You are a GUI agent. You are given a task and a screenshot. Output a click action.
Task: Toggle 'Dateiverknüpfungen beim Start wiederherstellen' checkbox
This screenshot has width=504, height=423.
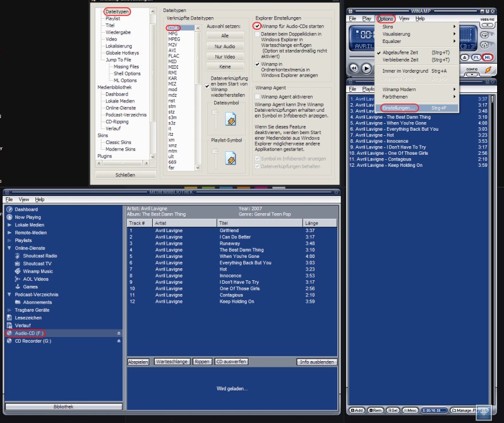(x=207, y=86)
